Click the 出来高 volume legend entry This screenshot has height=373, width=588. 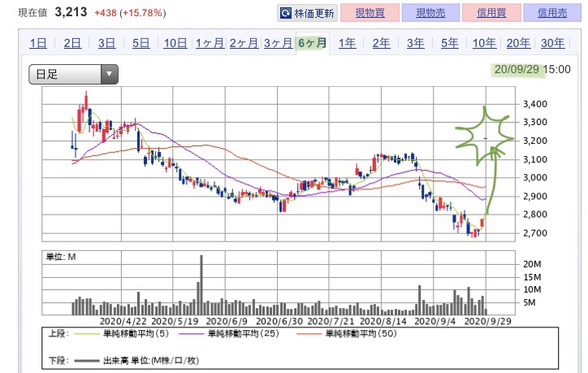click(x=151, y=361)
